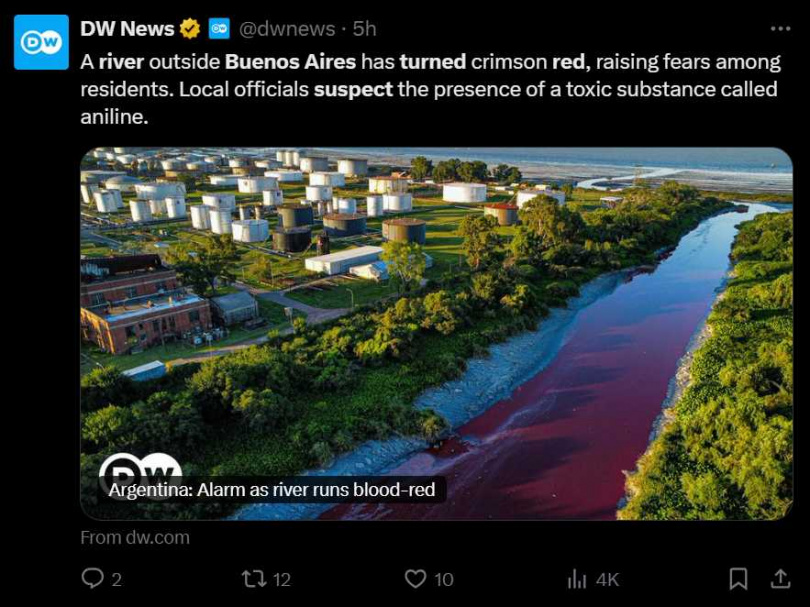
Task: Click the reply speech bubble icon
Action: (x=92, y=578)
